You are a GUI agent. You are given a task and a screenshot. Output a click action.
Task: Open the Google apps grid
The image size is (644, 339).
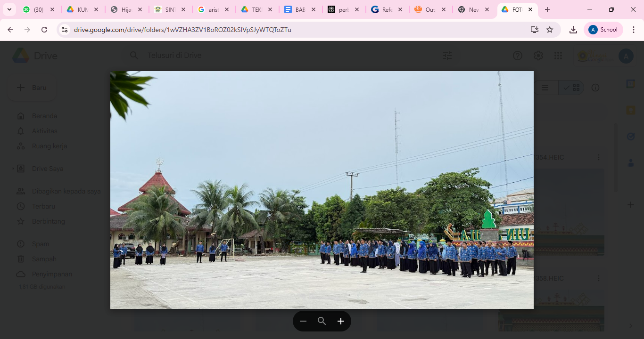click(558, 56)
